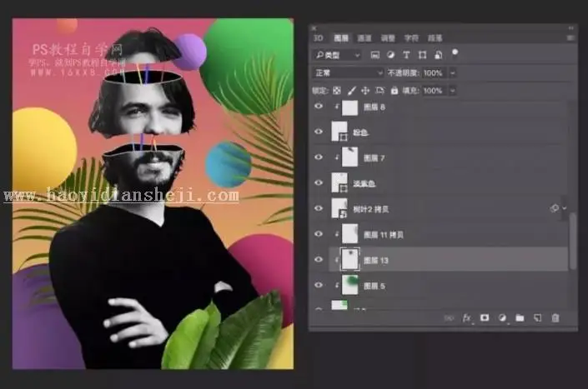
Task: Lock position move-arrows icon
Action: (x=364, y=91)
